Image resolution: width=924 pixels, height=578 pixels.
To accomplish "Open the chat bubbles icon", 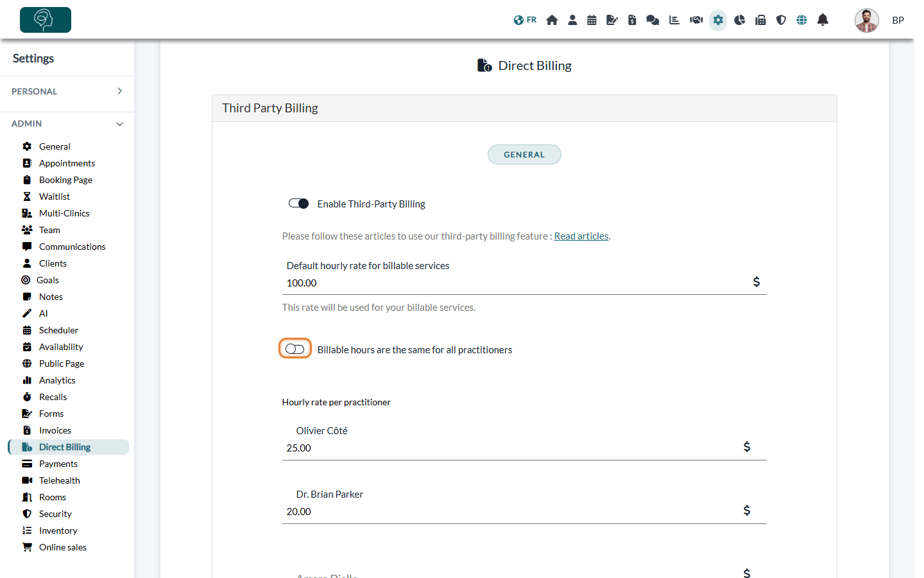I will tap(653, 20).
